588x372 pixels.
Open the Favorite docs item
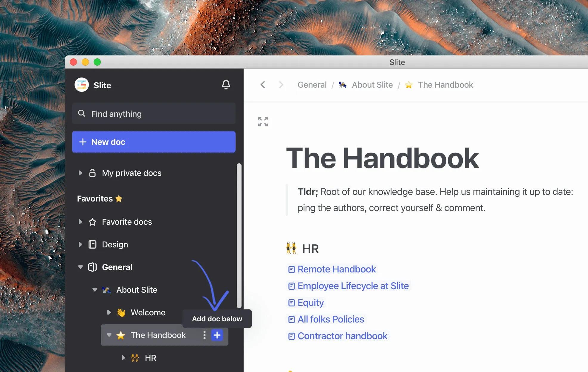click(x=127, y=222)
